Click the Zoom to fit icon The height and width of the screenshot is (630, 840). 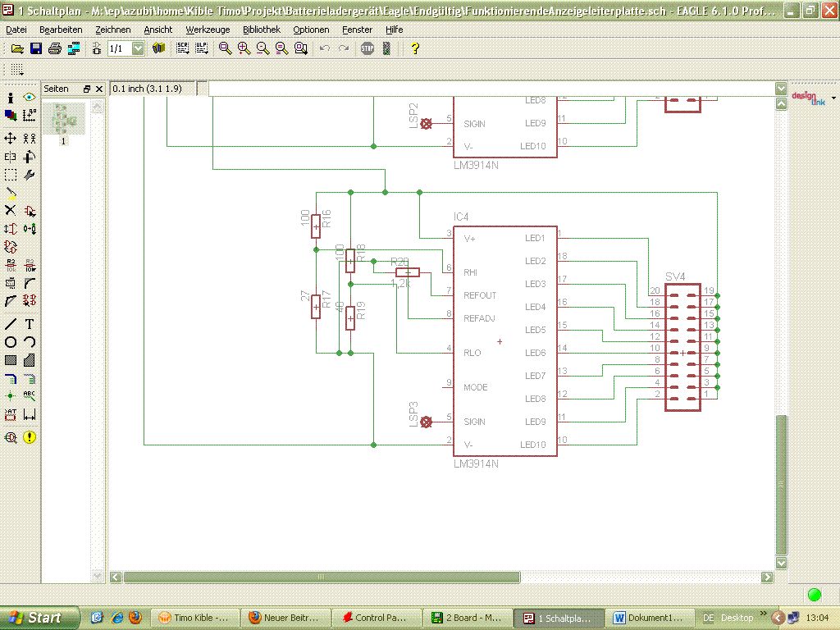click(x=225, y=48)
